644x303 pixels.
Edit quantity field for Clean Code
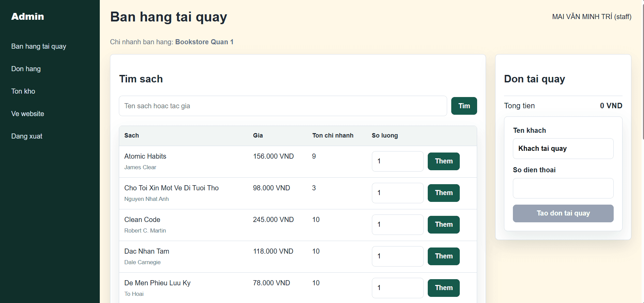[x=397, y=225]
